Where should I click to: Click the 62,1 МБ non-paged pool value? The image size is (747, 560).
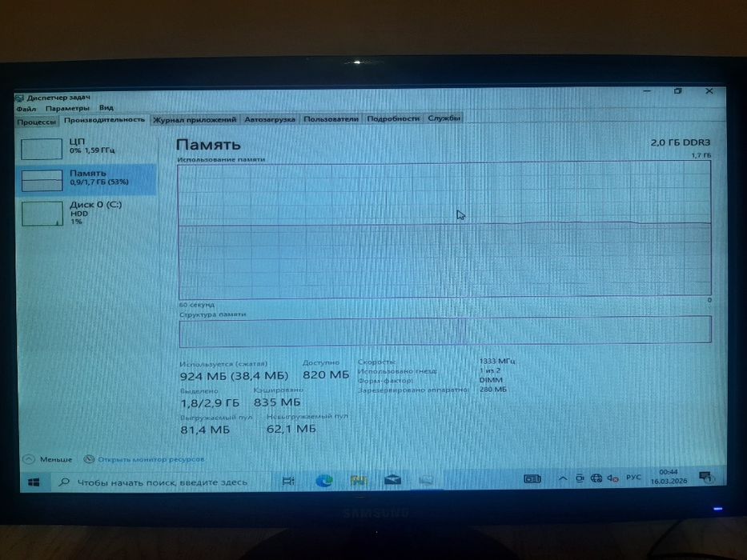click(291, 429)
